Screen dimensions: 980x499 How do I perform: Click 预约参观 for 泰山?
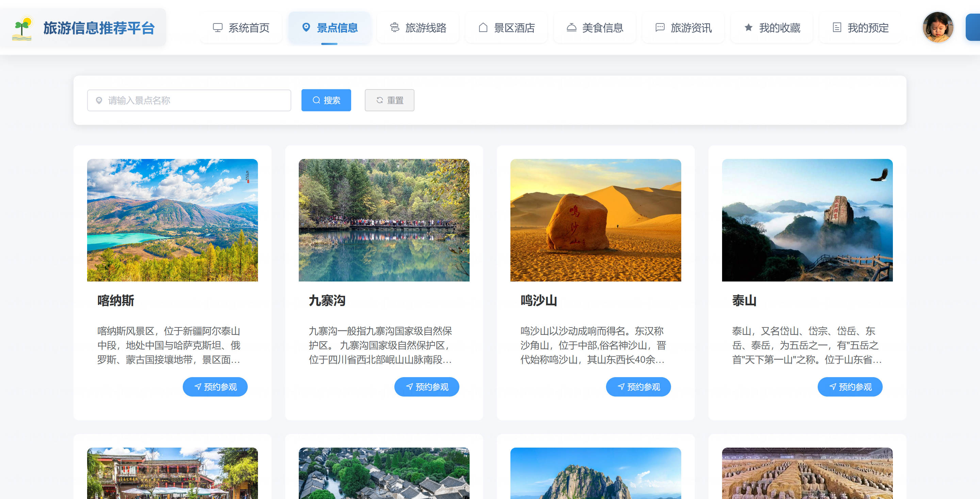click(850, 387)
